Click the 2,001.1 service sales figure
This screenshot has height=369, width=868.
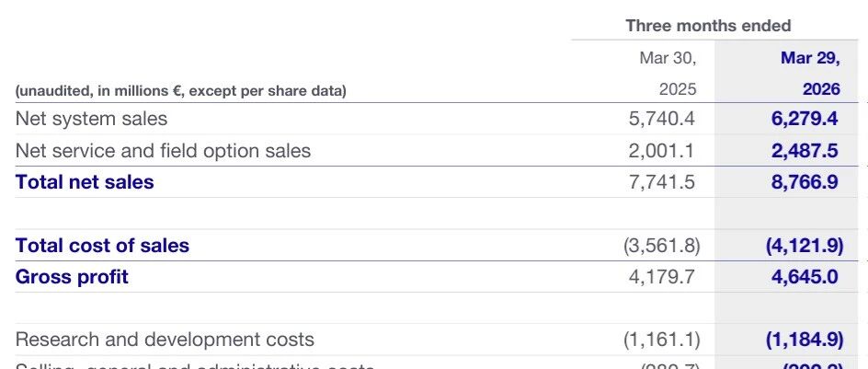[661, 151]
